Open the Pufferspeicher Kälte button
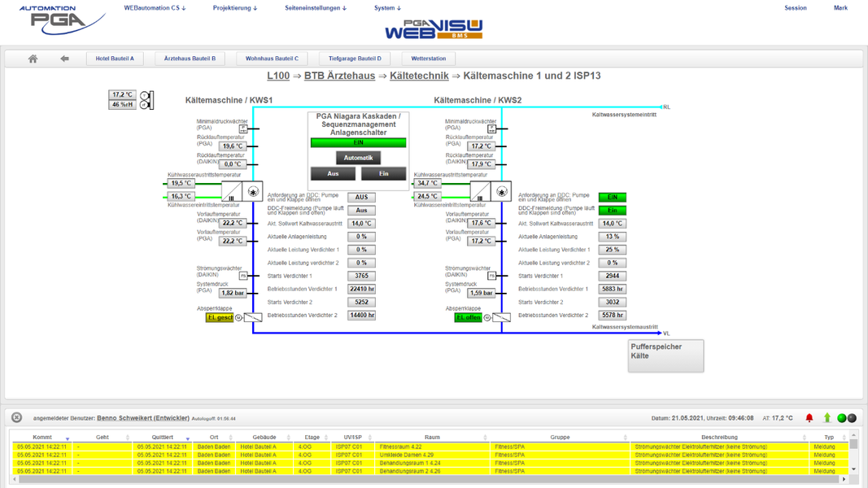868x488 pixels. pos(665,355)
